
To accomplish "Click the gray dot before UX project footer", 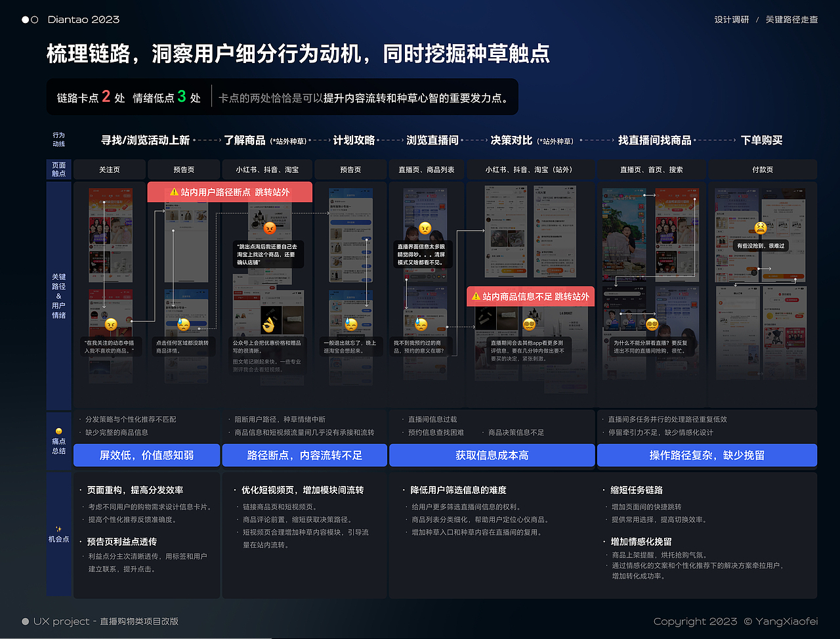I will click(x=26, y=621).
